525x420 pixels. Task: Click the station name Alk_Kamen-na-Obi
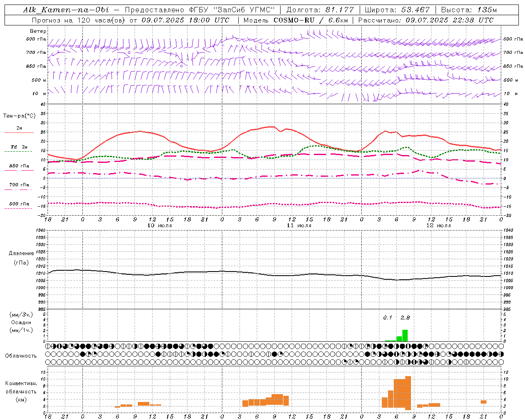pos(66,10)
